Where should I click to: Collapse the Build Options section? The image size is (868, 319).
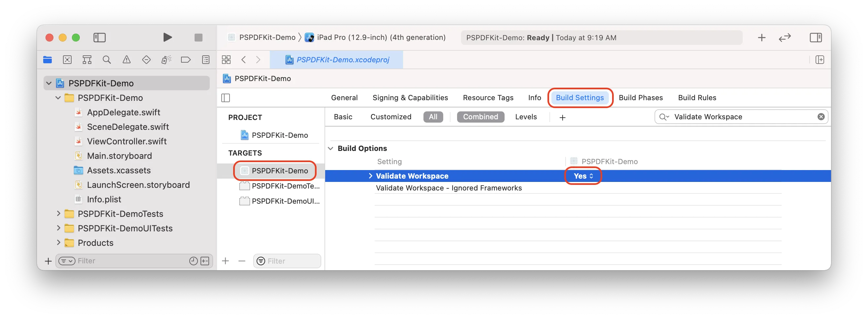[330, 149]
